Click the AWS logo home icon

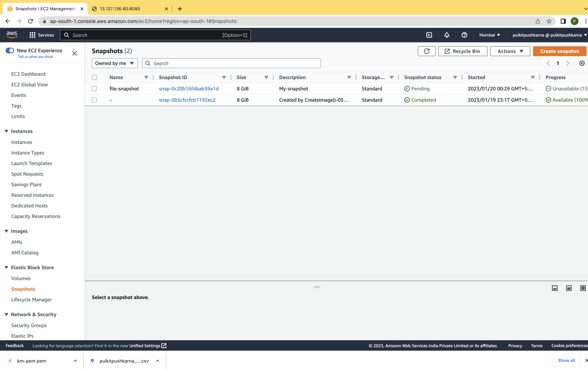coord(12,35)
